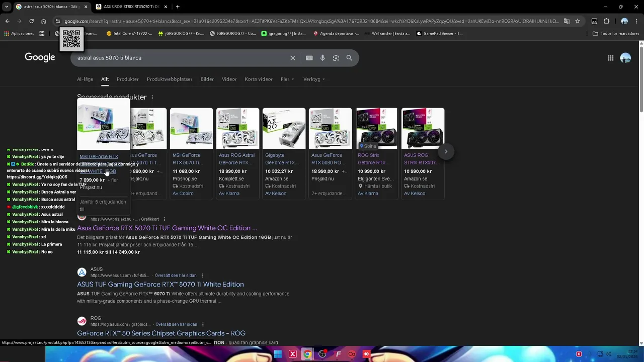This screenshot has height=362, width=644.
Task: Click Översätt den här sidan for ROG result
Action: (x=176, y=324)
